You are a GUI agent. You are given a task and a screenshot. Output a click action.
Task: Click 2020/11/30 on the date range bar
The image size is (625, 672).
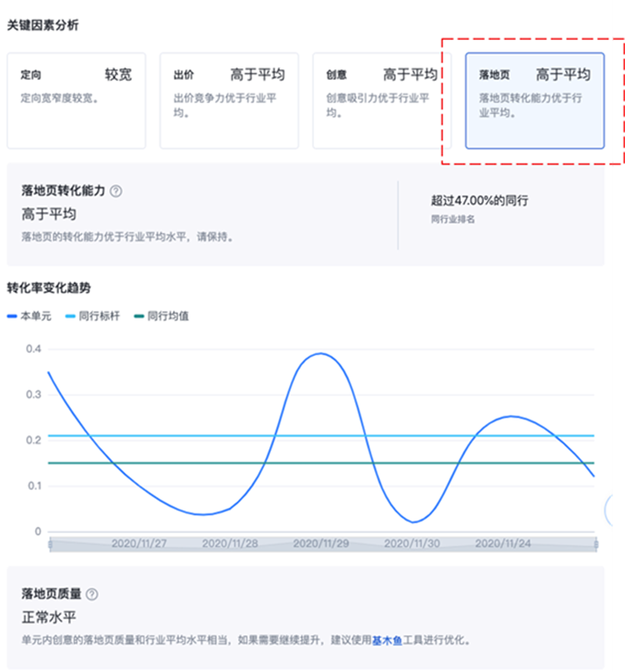point(412,544)
